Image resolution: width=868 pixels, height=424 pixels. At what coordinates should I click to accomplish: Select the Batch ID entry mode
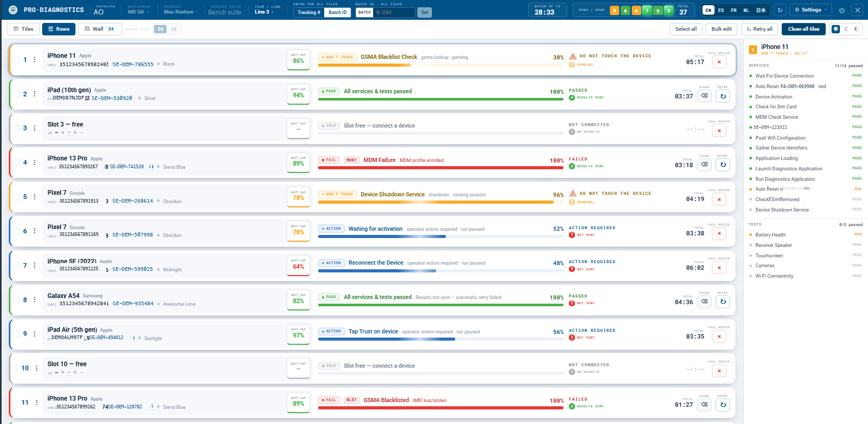coord(338,13)
